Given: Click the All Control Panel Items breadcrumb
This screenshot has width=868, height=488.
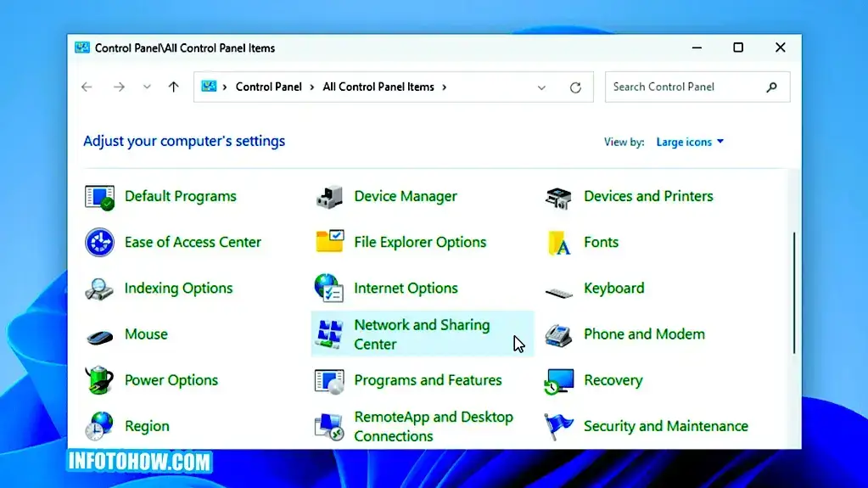Looking at the screenshot, I should click(378, 87).
